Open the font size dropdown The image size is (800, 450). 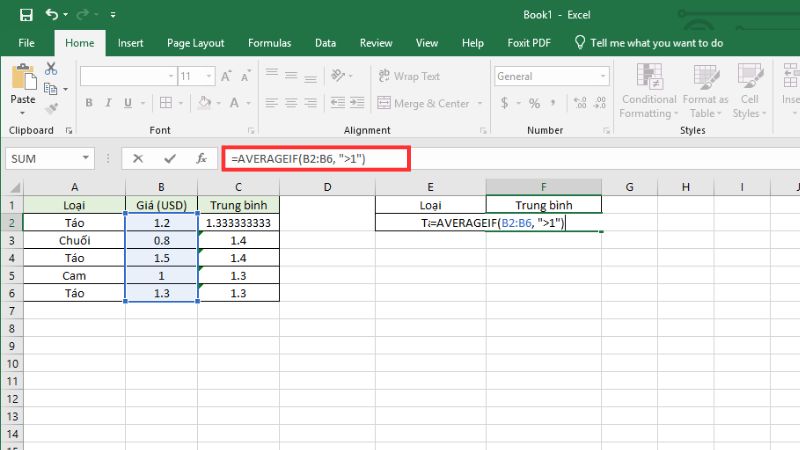207,76
